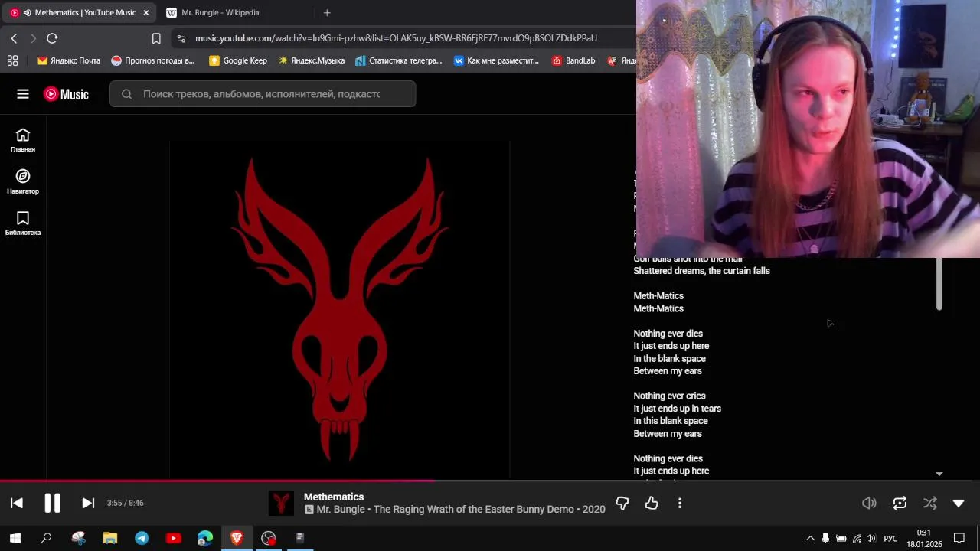980x551 pixels.
Task: Open Snipping Tool from taskbar
Action: pos(78,538)
